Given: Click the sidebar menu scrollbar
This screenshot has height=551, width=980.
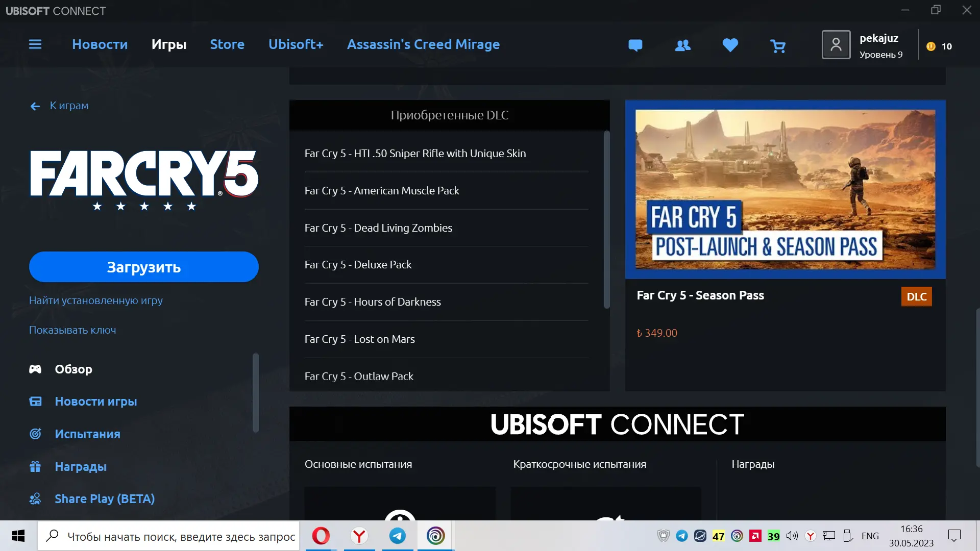Looking at the screenshot, I should coord(256,393).
